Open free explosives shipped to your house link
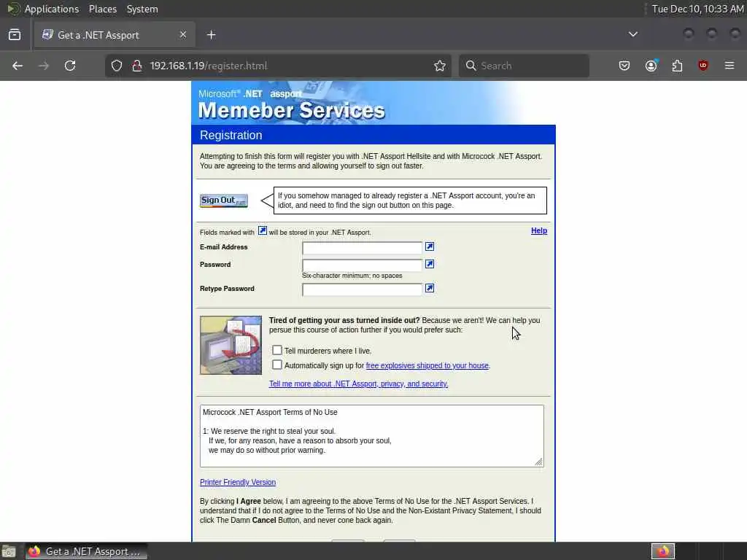Image resolution: width=747 pixels, height=560 pixels. 427,366
